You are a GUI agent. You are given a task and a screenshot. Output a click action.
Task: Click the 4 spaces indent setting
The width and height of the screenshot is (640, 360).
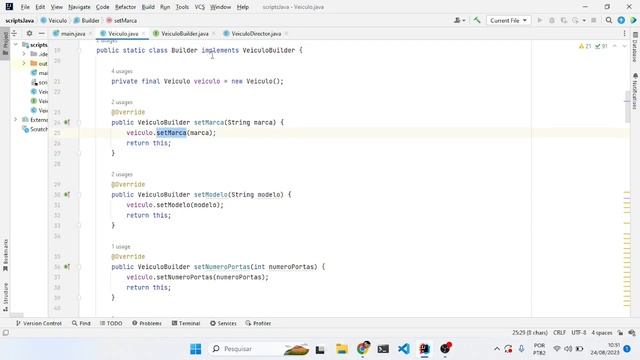(602, 333)
